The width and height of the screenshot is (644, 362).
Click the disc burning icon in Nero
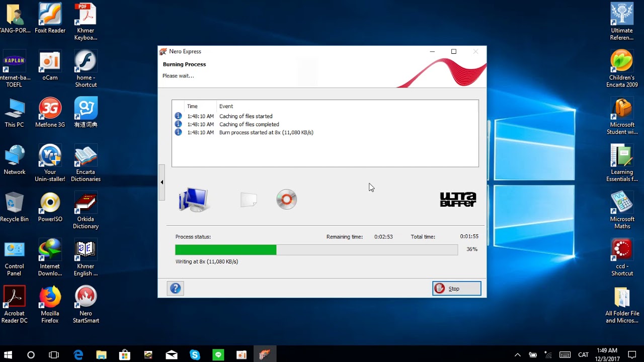pos(287,200)
